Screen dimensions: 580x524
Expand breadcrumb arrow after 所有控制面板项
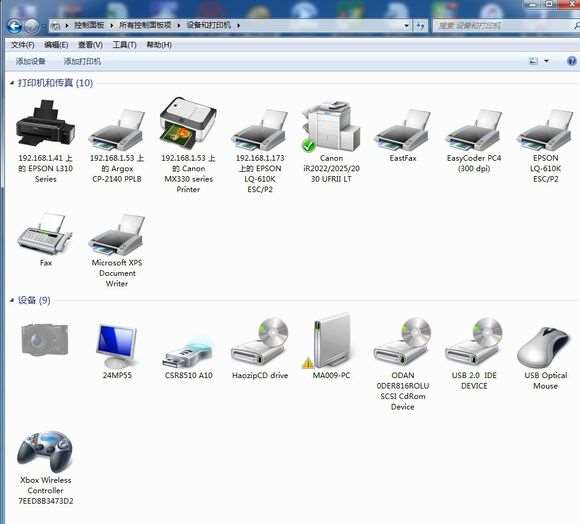coord(179,26)
